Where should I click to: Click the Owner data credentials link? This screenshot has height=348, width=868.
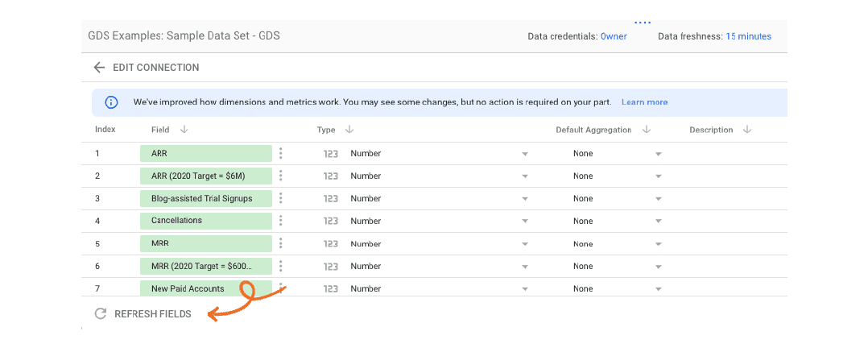pos(614,36)
